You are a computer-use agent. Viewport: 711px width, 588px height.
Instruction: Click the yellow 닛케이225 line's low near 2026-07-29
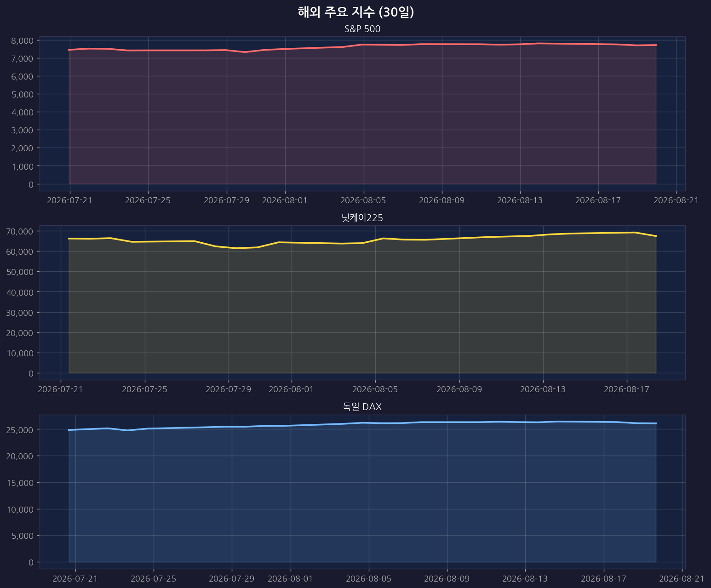[x=237, y=248]
